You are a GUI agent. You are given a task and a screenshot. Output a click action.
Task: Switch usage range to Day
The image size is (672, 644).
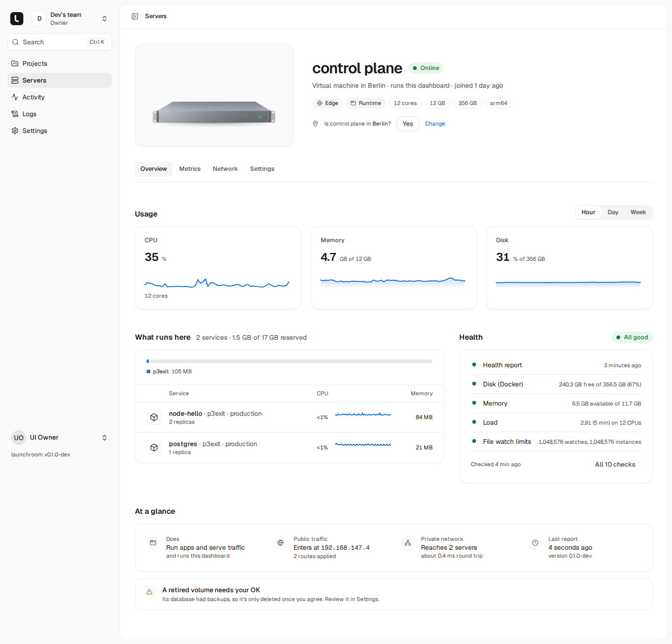point(613,212)
